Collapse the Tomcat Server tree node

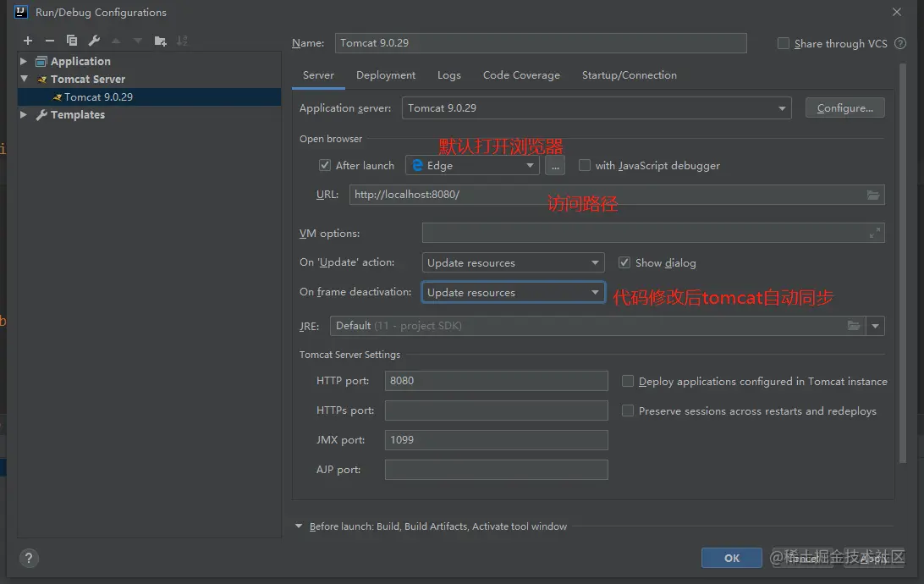24,79
